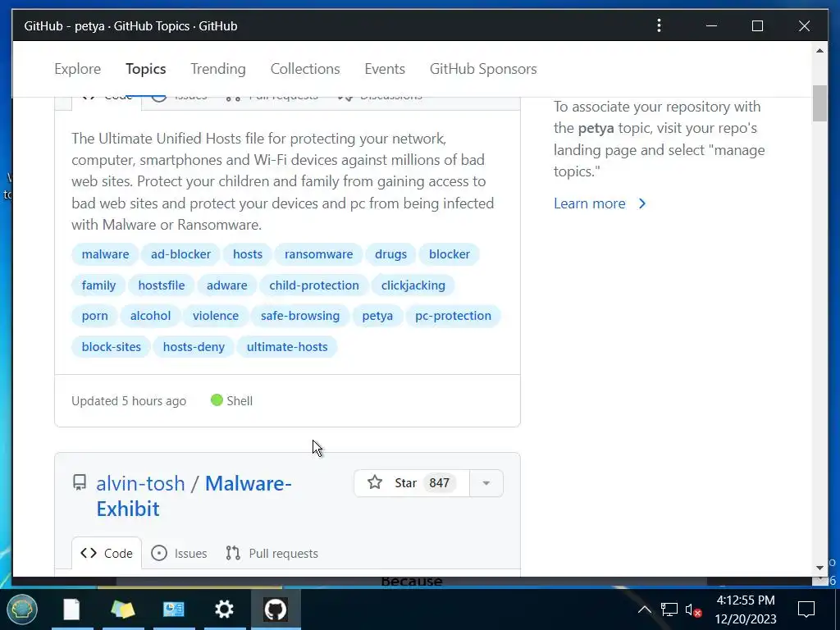Viewport: 840px width, 630px height.
Task: Open the Events tab
Action: tap(385, 69)
